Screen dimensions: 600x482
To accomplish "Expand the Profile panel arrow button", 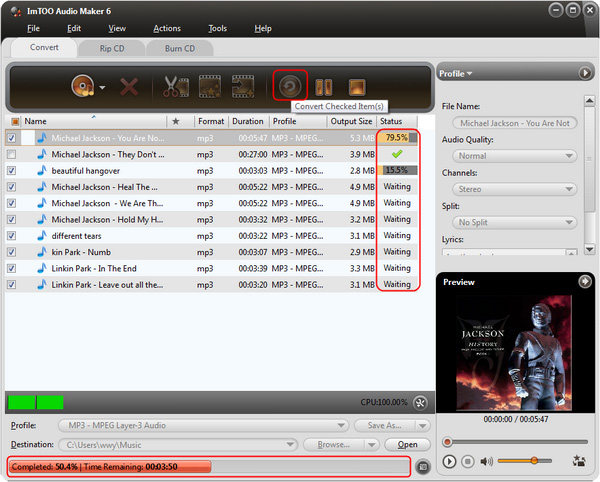I will tap(585, 73).
